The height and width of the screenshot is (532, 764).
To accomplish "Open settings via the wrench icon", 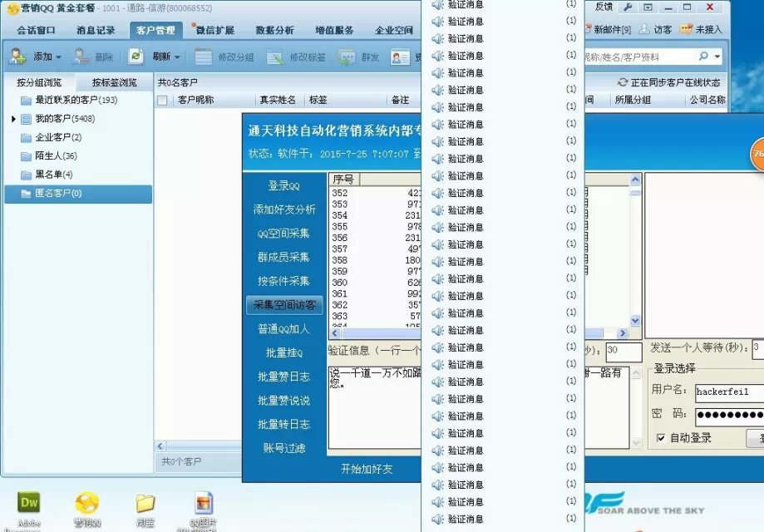I will [x=628, y=7].
